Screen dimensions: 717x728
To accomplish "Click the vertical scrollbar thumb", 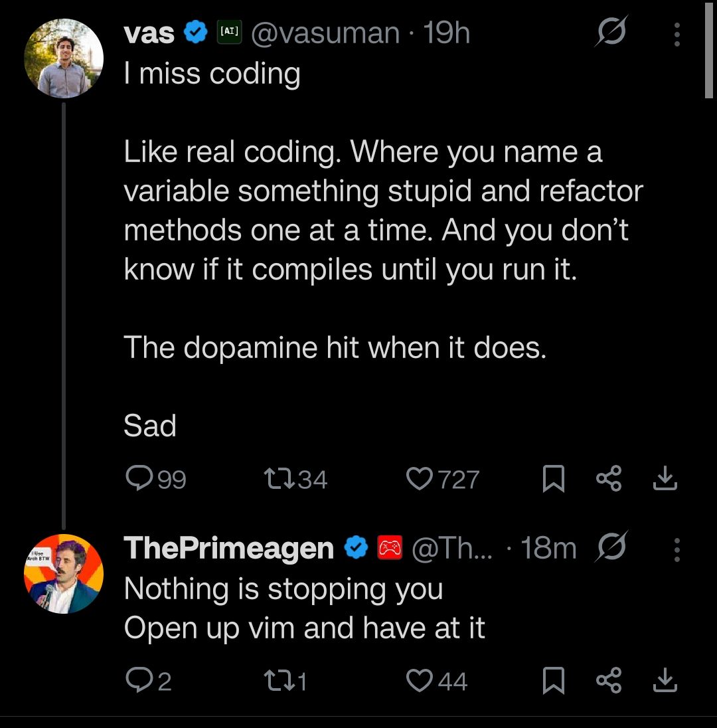I will pos(708,50).
